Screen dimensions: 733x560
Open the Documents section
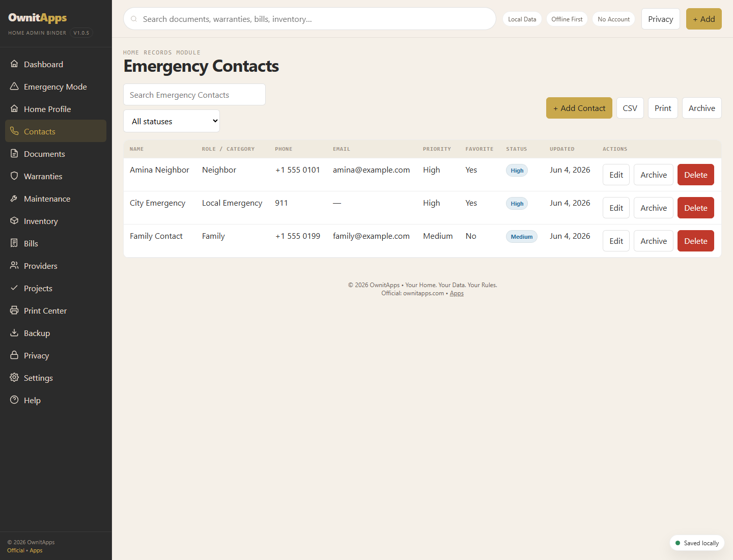(56, 154)
